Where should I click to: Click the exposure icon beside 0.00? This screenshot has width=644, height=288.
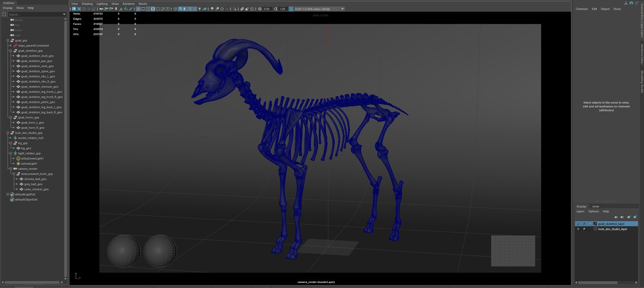[260, 9]
